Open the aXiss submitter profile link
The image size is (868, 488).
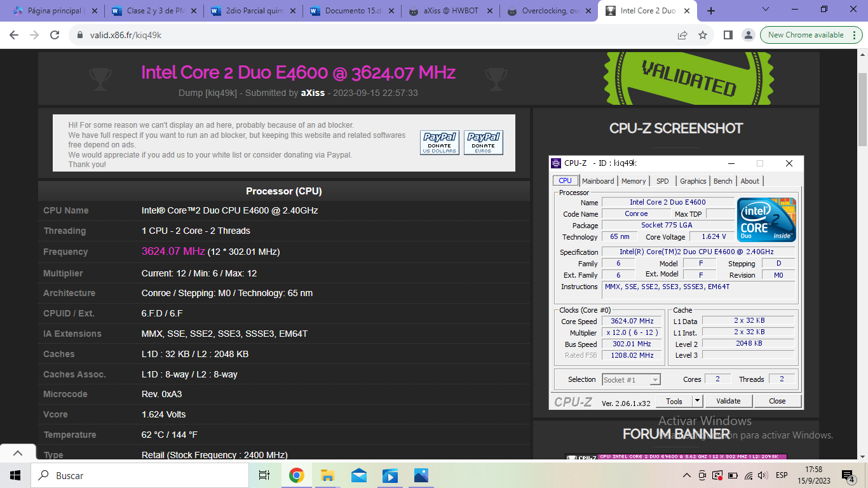(313, 93)
